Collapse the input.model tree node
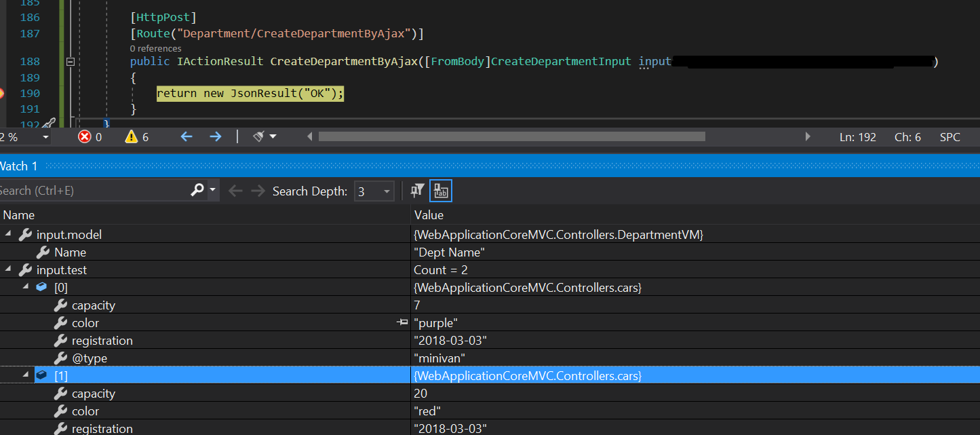980x435 pixels. pos(8,234)
